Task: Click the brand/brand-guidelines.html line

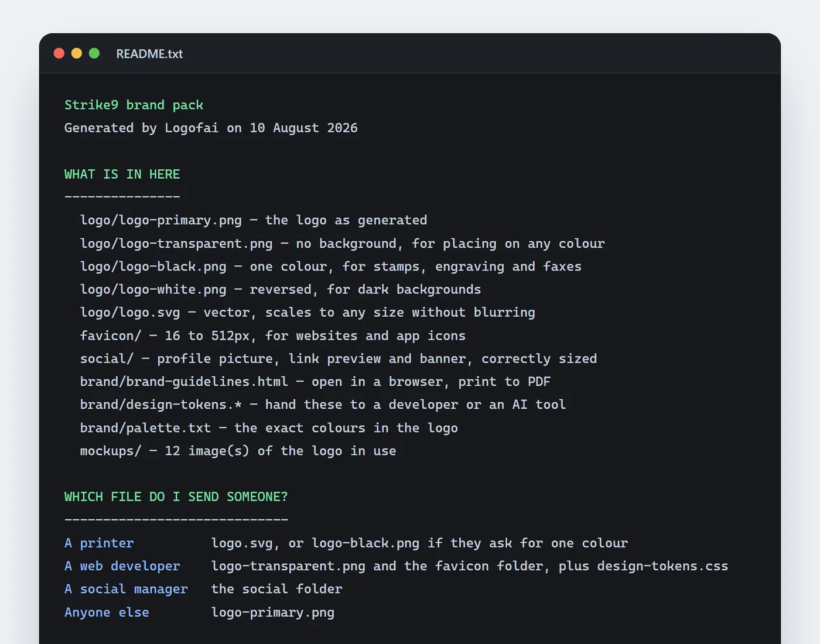Action: 315,381
